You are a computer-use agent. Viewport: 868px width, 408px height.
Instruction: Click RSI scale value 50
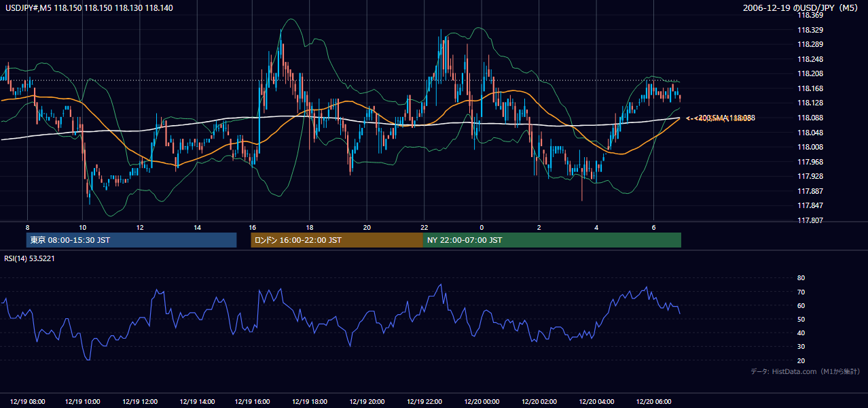[x=801, y=319]
